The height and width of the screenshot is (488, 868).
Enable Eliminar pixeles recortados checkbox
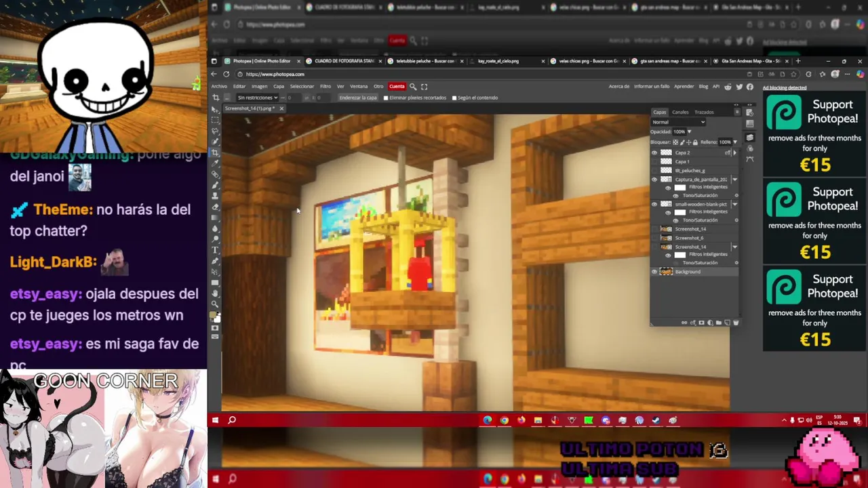[x=386, y=98]
